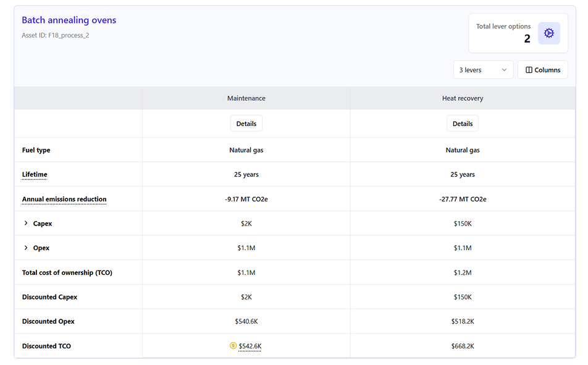Click Natural gas under Maintenance
This screenshot has width=588, height=365.
(x=246, y=150)
